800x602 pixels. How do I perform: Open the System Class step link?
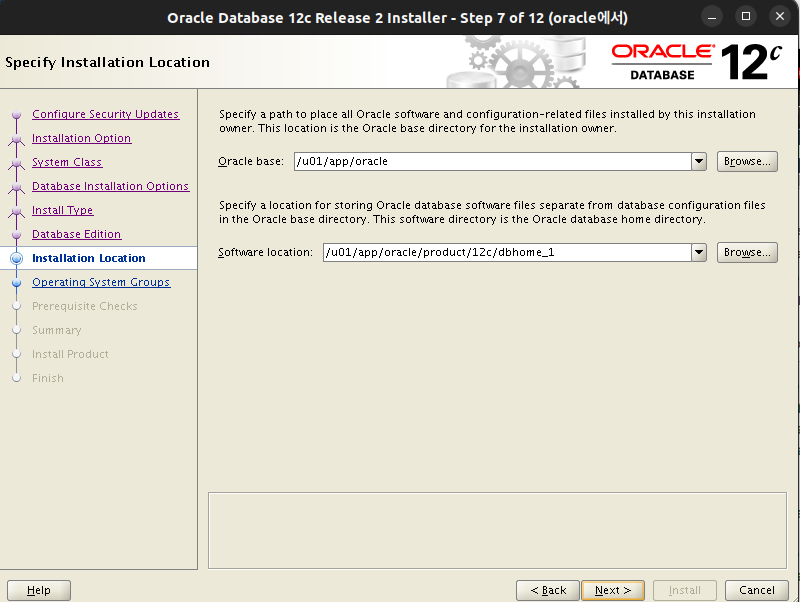pyautogui.click(x=67, y=162)
